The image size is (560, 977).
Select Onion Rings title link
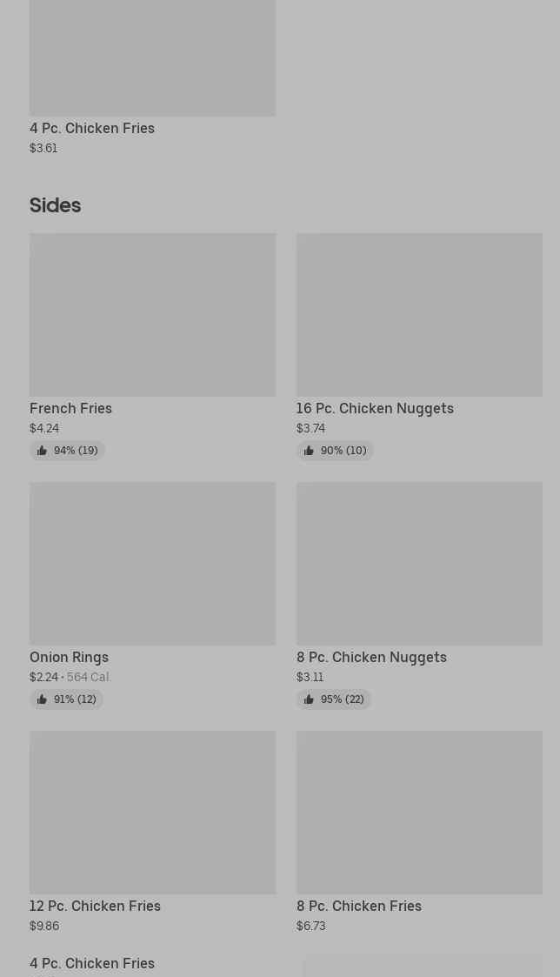pos(69,657)
